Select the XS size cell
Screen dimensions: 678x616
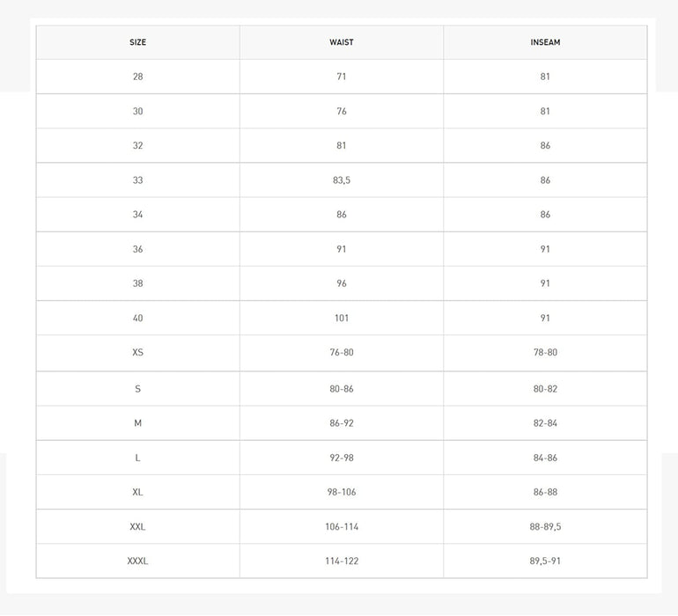[x=137, y=353]
